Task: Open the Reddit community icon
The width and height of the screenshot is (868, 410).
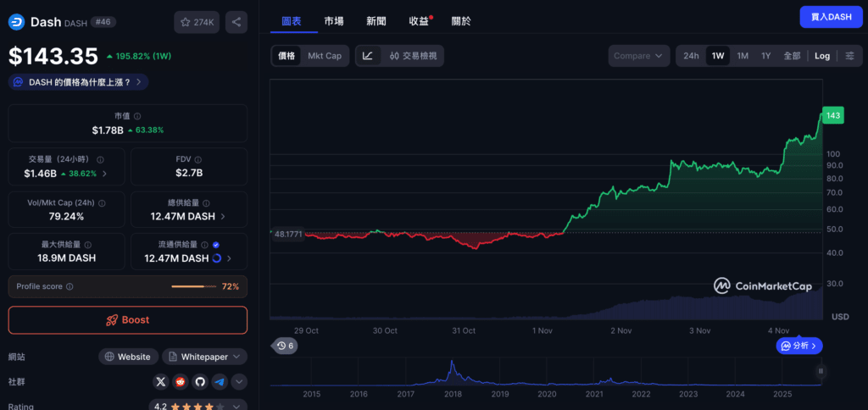Action: 180,382
